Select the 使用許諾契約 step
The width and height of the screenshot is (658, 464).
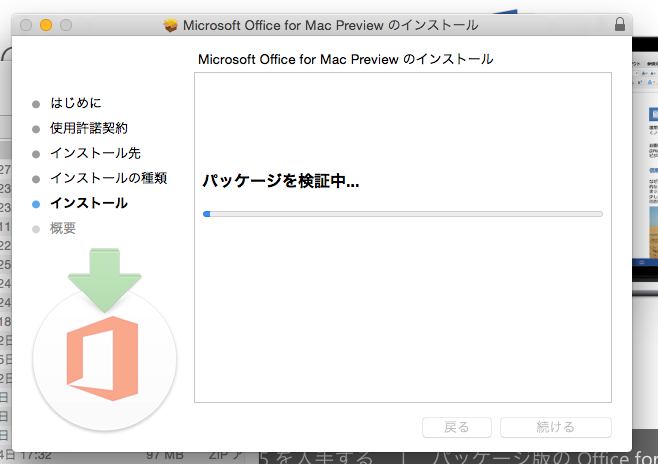89,128
